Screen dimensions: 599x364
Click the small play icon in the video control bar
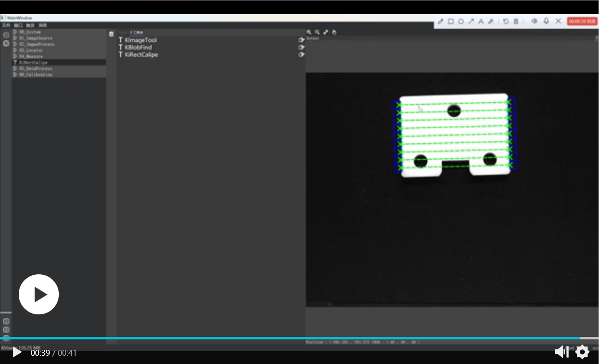17,352
